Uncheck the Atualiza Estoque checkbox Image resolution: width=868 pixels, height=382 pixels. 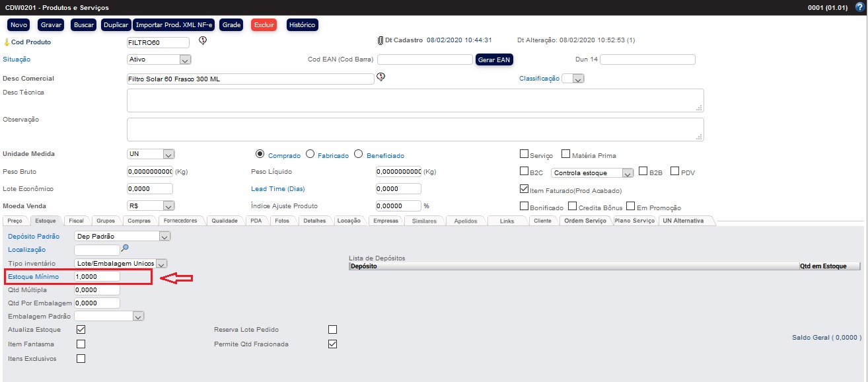click(81, 329)
